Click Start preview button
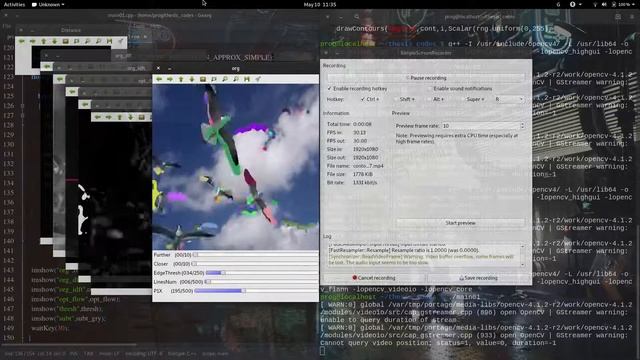This screenshot has height=360, width=640. [x=460, y=223]
